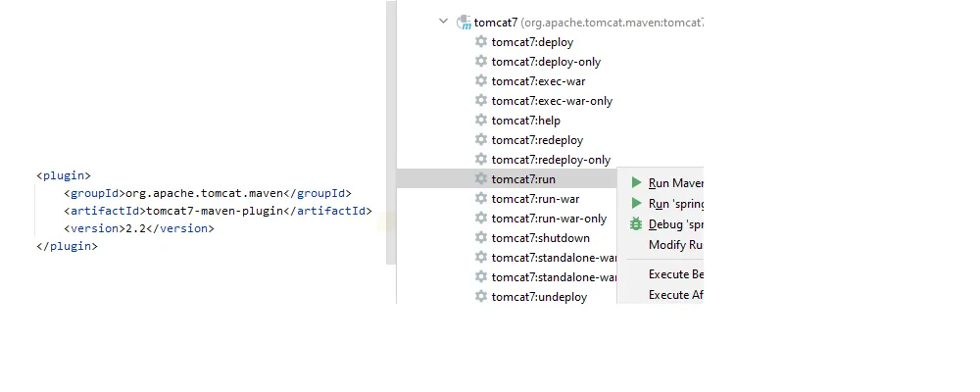Click the editor vertical scrollbar
980x392 pixels.
point(391,132)
